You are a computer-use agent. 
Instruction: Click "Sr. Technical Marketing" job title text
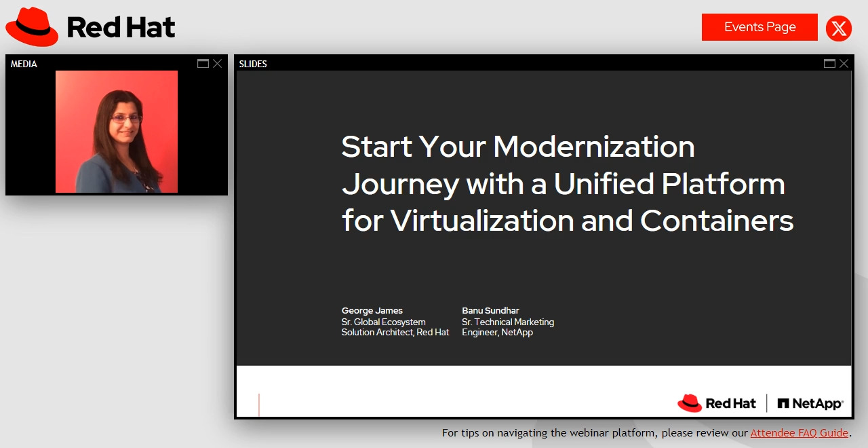[508, 322]
